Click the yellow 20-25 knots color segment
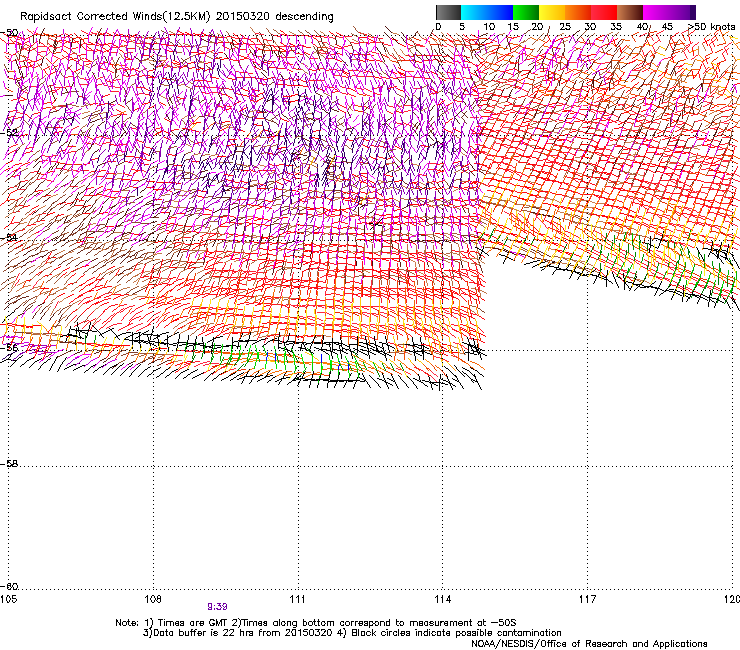This screenshot has height=650, width=740. click(x=552, y=12)
